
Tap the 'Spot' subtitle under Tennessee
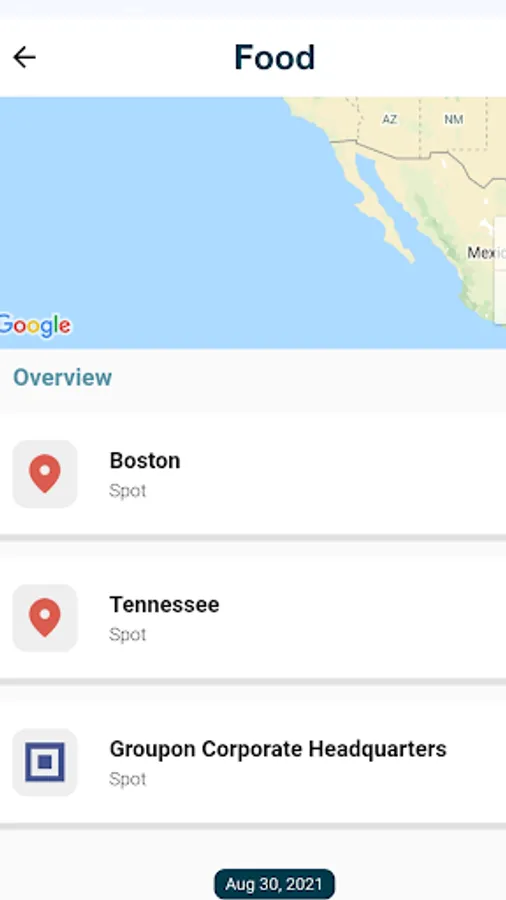tap(127, 634)
